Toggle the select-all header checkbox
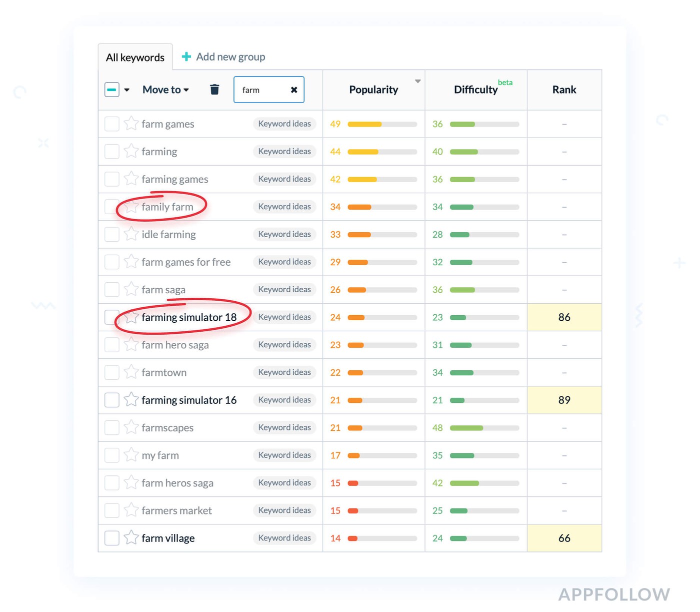The height and width of the screenshot is (612, 700). (x=112, y=90)
